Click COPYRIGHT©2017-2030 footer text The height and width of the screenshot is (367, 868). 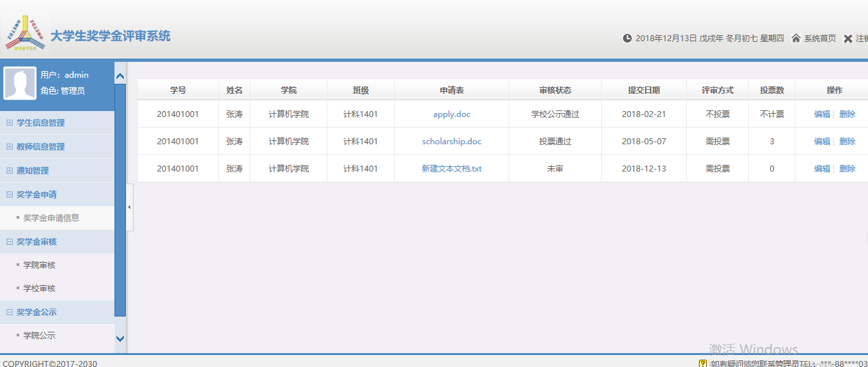tap(49, 363)
